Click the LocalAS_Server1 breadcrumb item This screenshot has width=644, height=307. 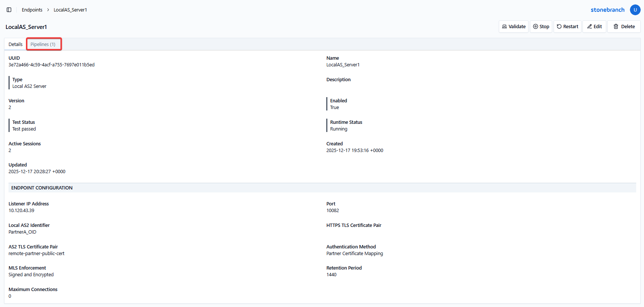point(70,10)
